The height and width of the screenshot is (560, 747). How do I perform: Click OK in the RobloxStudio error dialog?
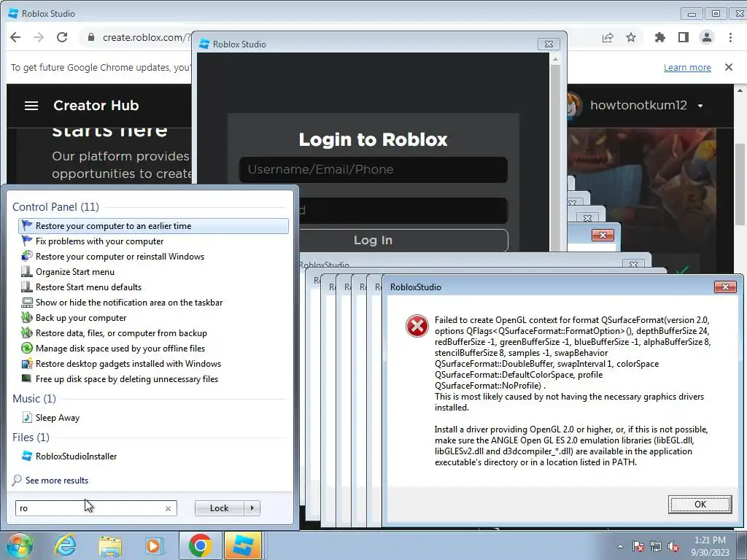700,505
